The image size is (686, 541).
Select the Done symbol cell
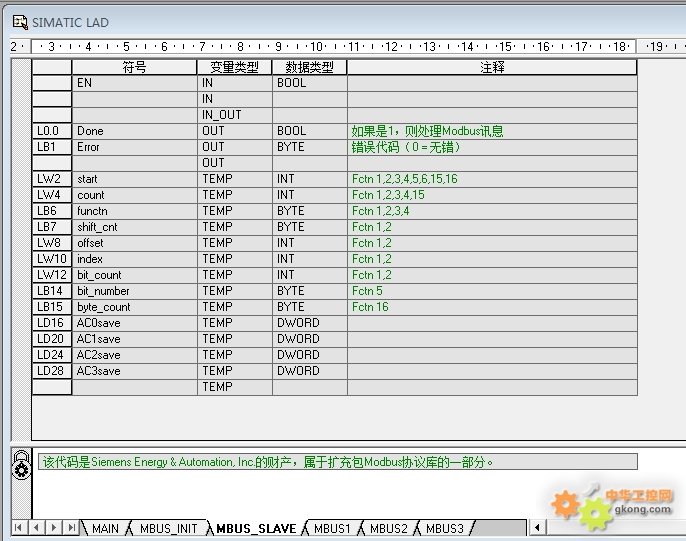(134, 131)
